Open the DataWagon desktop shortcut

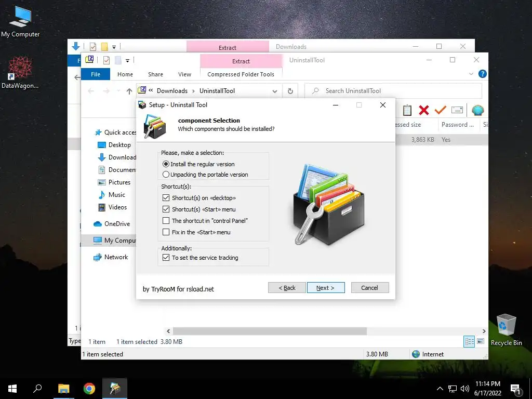click(20, 72)
